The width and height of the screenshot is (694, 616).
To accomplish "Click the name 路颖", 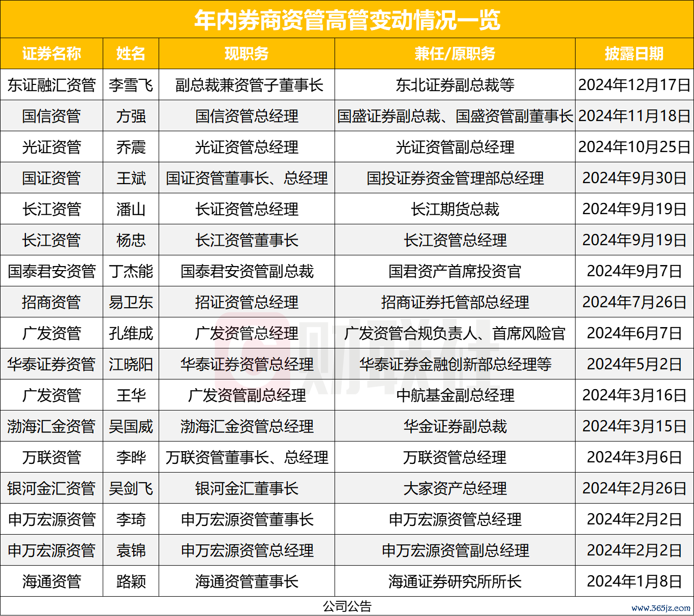I will coord(131,581).
